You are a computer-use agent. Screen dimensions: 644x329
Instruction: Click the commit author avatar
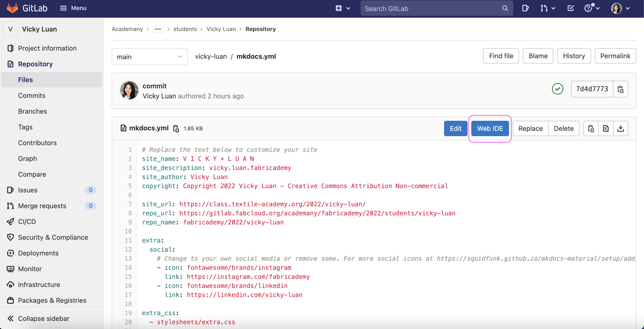129,90
